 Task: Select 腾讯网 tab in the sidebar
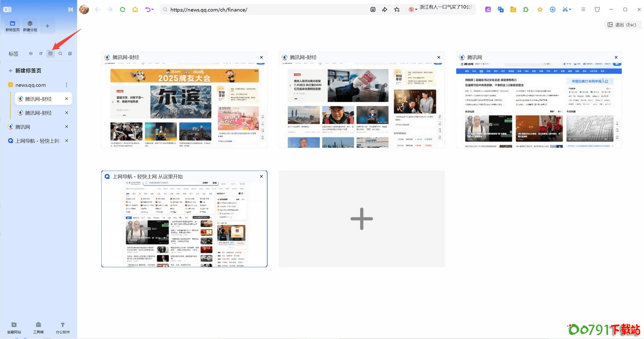pos(23,127)
